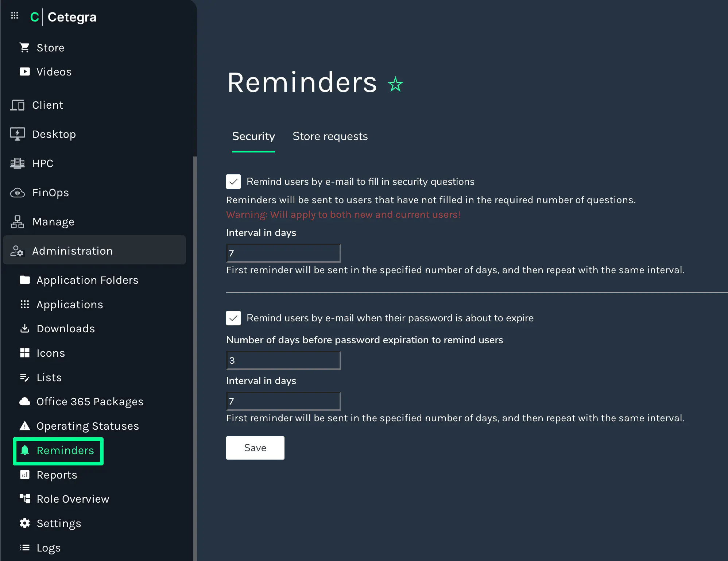Open Settings using the gear icon
728x561 pixels.
click(24, 523)
